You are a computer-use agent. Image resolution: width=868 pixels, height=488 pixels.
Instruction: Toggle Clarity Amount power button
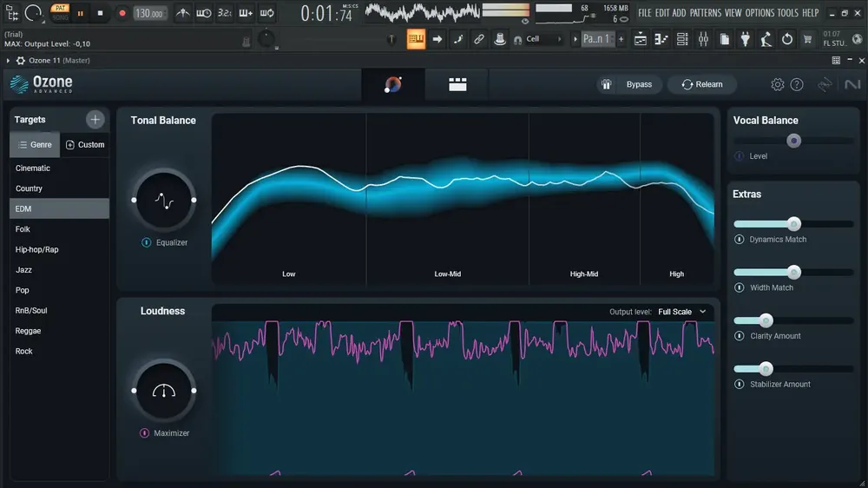coord(739,336)
